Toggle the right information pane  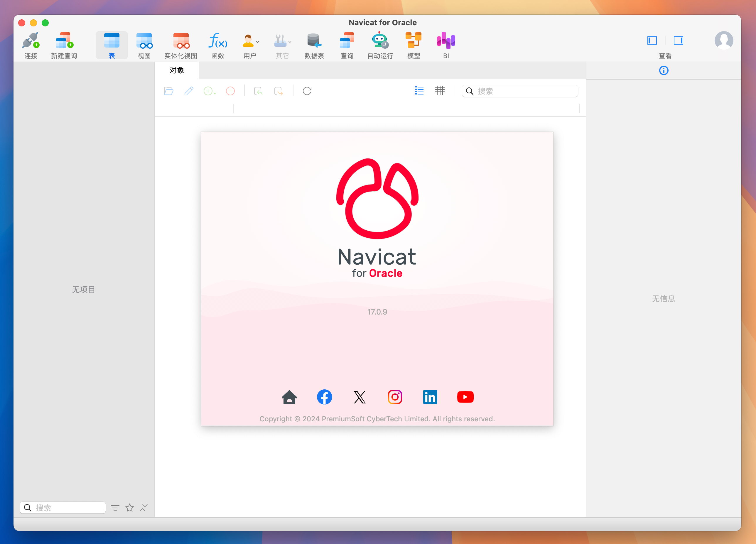pos(678,41)
